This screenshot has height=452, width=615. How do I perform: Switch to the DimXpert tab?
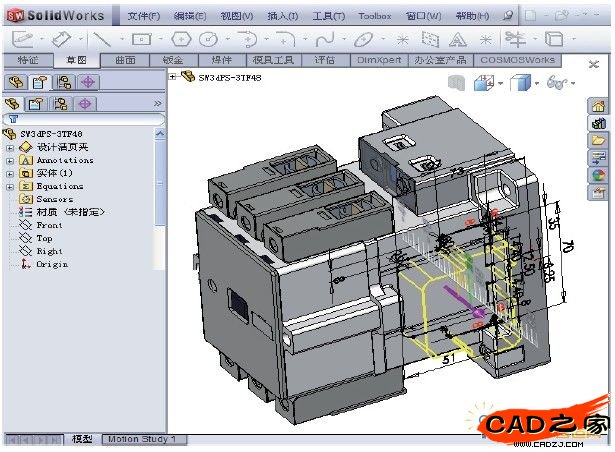380,60
